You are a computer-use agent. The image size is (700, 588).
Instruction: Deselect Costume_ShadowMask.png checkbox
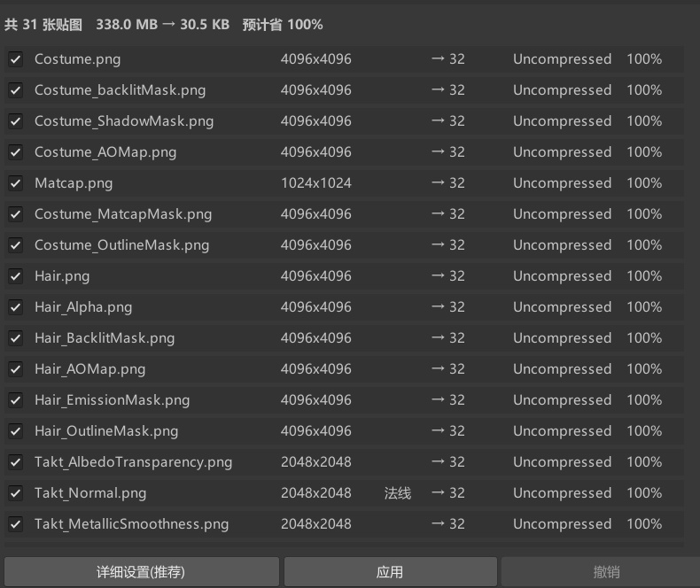point(16,121)
